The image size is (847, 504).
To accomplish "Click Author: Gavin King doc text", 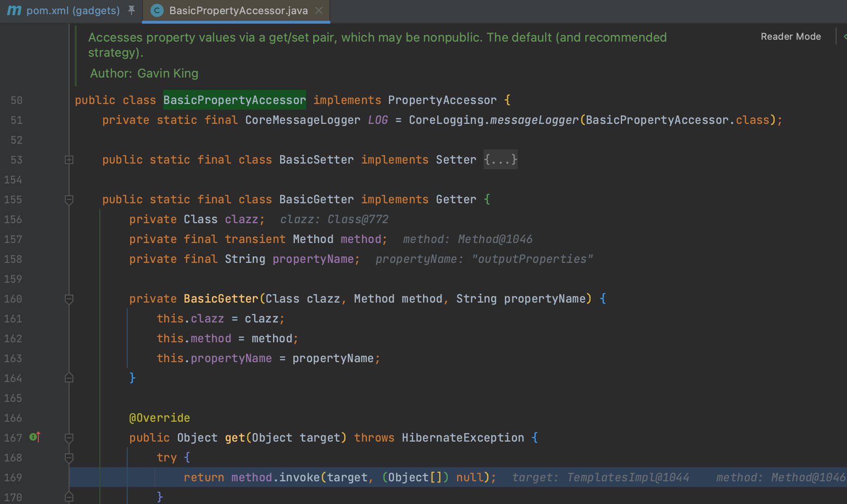I will click(144, 73).
